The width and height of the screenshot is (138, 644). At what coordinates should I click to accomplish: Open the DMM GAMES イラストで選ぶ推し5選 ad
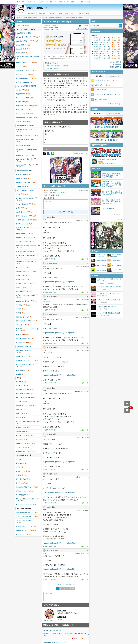pyautogui.click(x=66, y=170)
